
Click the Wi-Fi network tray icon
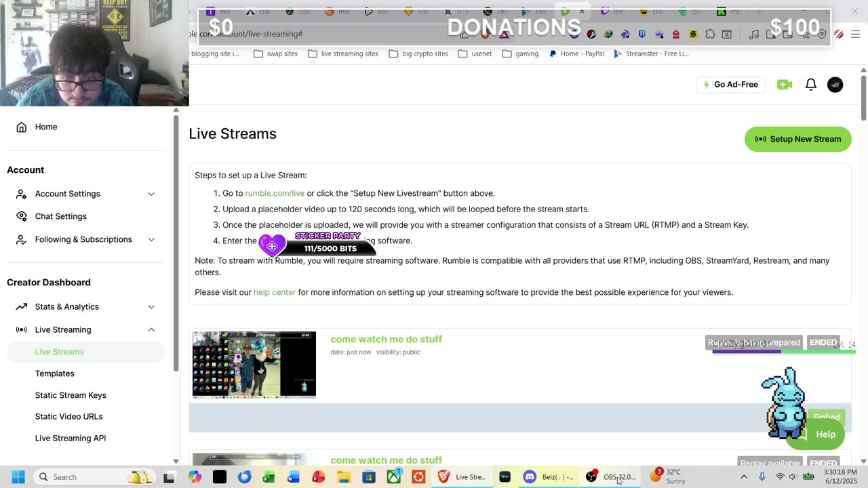(780, 477)
